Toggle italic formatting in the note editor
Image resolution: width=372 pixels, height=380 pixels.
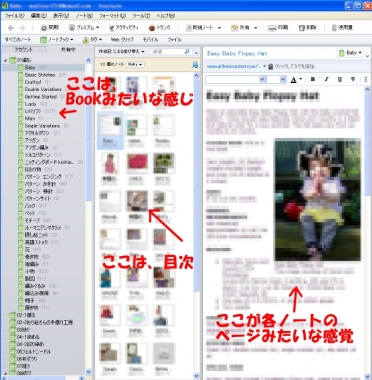[326, 79]
